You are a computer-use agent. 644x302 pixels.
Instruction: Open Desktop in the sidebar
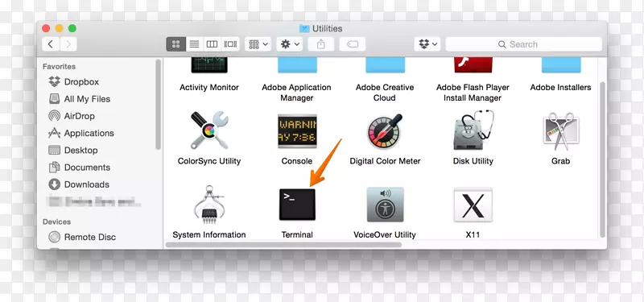[x=73, y=151]
